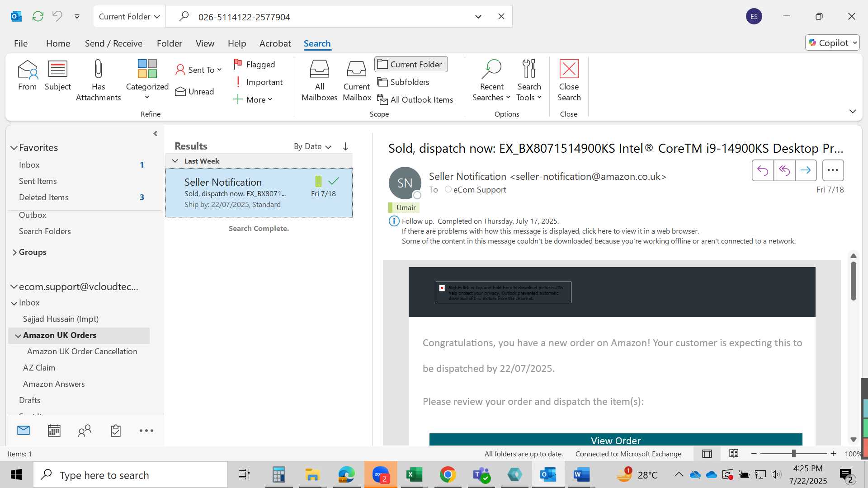
Task: Switch to the Folder tab
Action: point(169,43)
